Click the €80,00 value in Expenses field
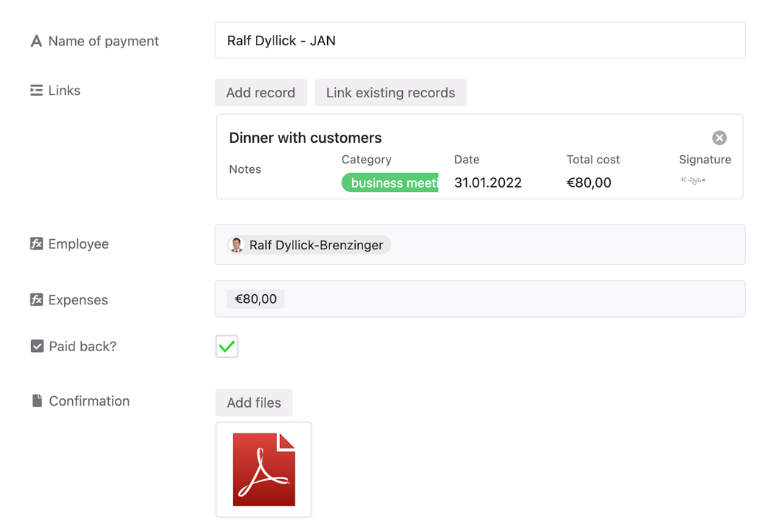This screenshot has height=528, width=768. click(256, 299)
